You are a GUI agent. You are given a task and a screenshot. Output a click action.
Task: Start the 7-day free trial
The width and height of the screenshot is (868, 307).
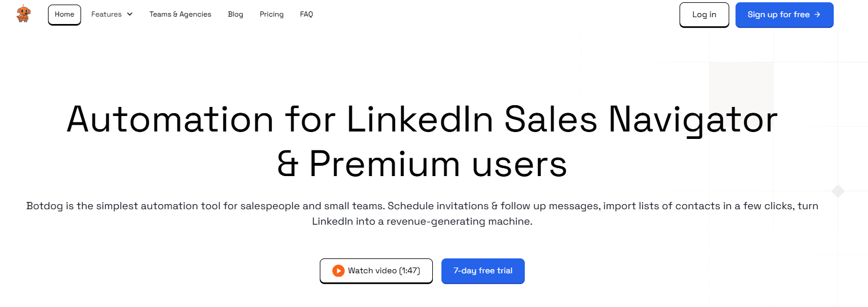pyautogui.click(x=483, y=271)
